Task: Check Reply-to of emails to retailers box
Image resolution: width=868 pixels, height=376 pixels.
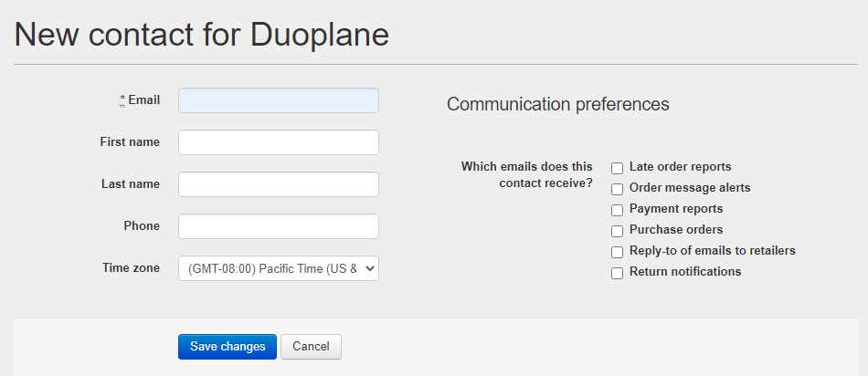Action: (618, 252)
